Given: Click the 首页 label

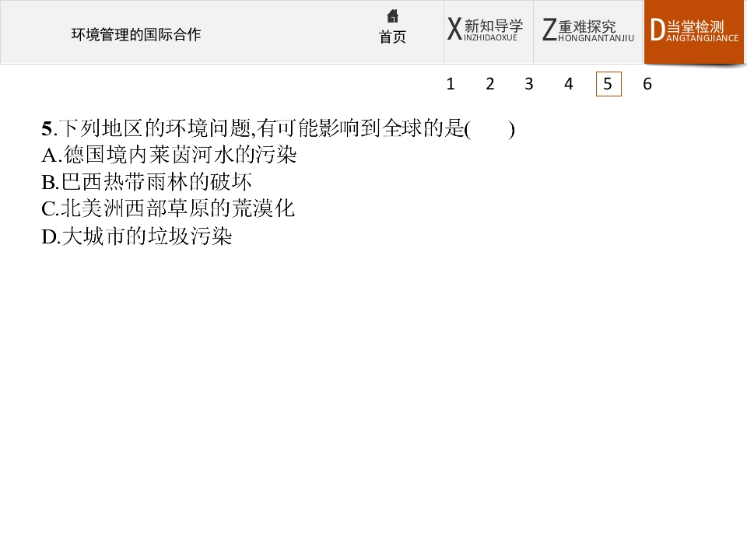Looking at the screenshot, I should tap(392, 37).
